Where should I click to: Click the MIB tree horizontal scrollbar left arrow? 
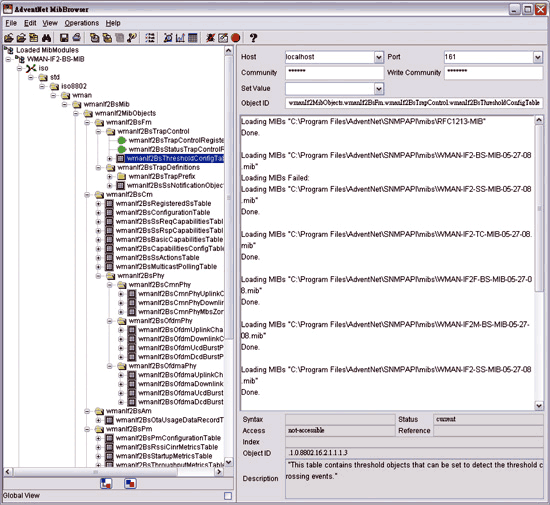pyautogui.click(x=8, y=472)
